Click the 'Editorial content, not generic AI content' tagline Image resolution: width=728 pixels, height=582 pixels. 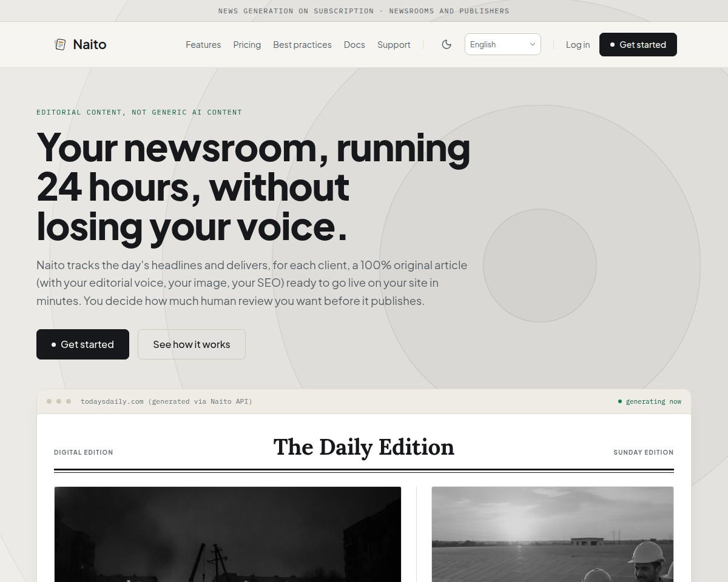point(139,112)
